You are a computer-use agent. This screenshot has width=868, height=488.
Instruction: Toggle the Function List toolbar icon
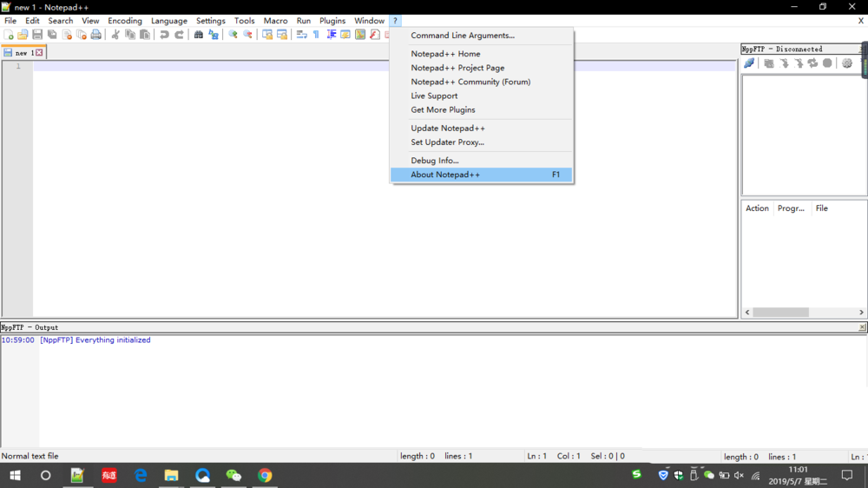pyautogui.click(x=375, y=35)
